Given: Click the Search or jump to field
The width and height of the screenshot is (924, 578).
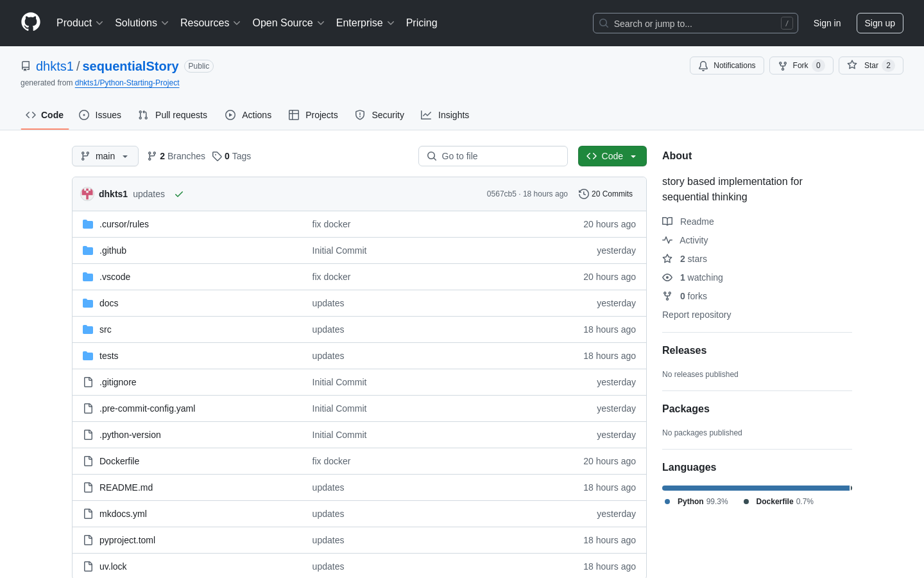Looking at the screenshot, I should [x=696, y=23].
